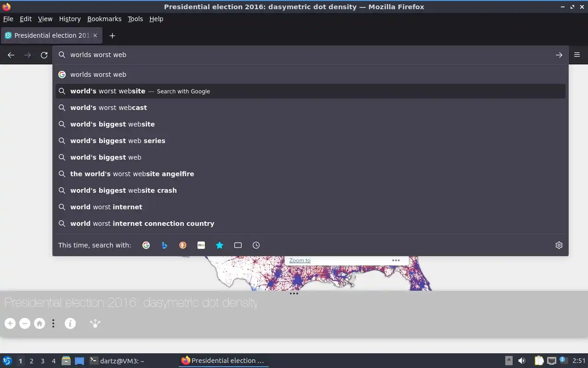588x368 pixels.
Task: Click the share/branch icon beside info
Action: (95, 323)
